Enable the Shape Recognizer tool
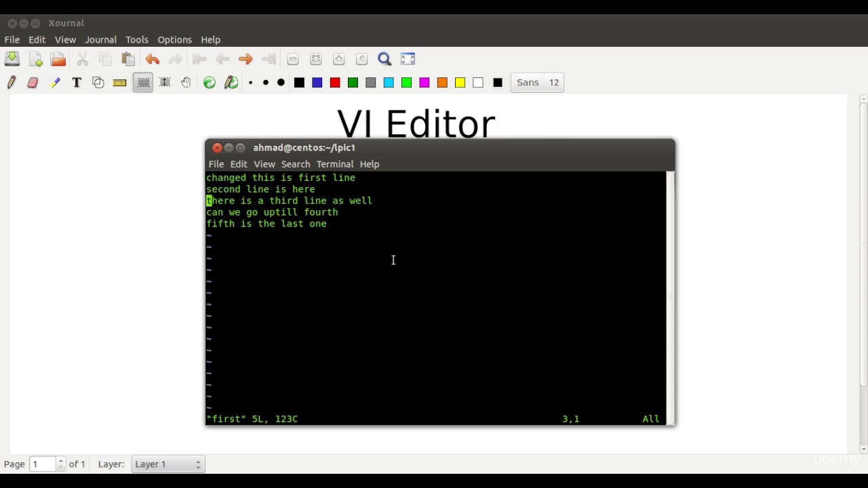This screenshot has width=868, height=488. tap(98, 83)
